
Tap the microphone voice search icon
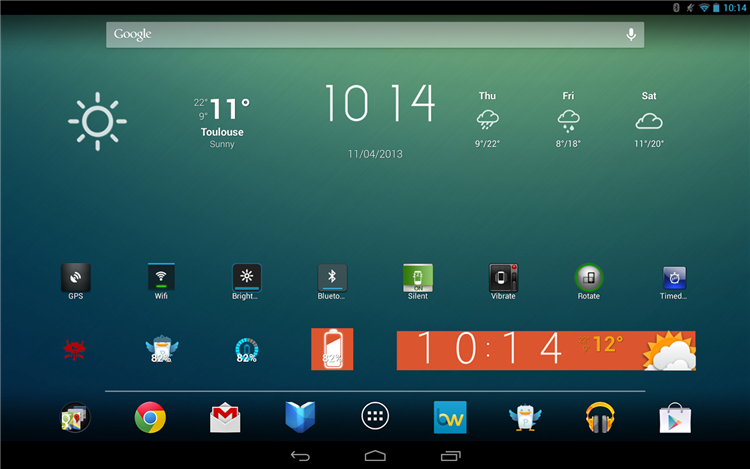click(x=631, y=34)
